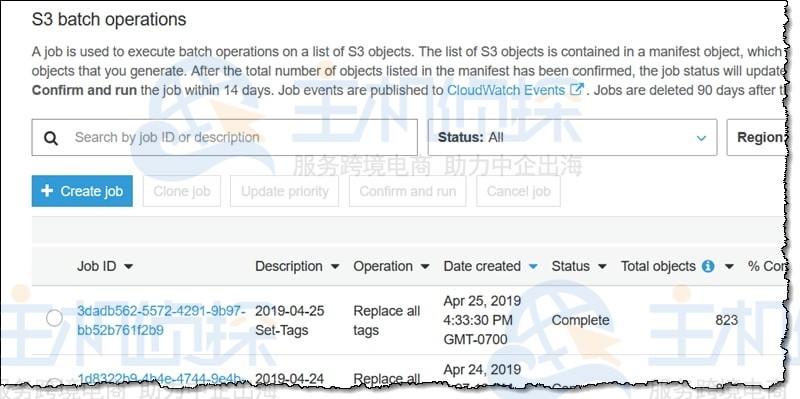Click the Total objects info icon
The width and height of the screenshot is (800, 399).
click(708, 266)
